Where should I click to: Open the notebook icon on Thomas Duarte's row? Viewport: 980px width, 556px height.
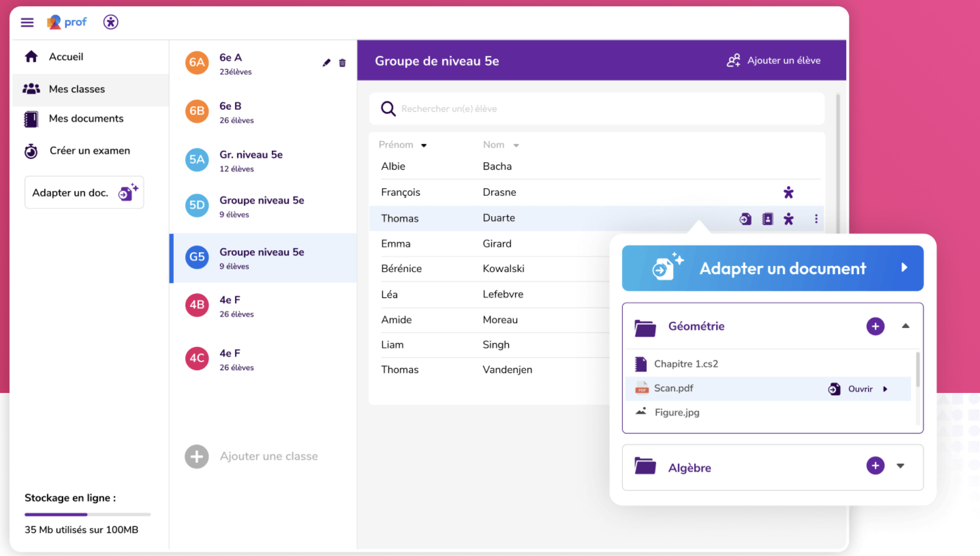click(767, 219)
